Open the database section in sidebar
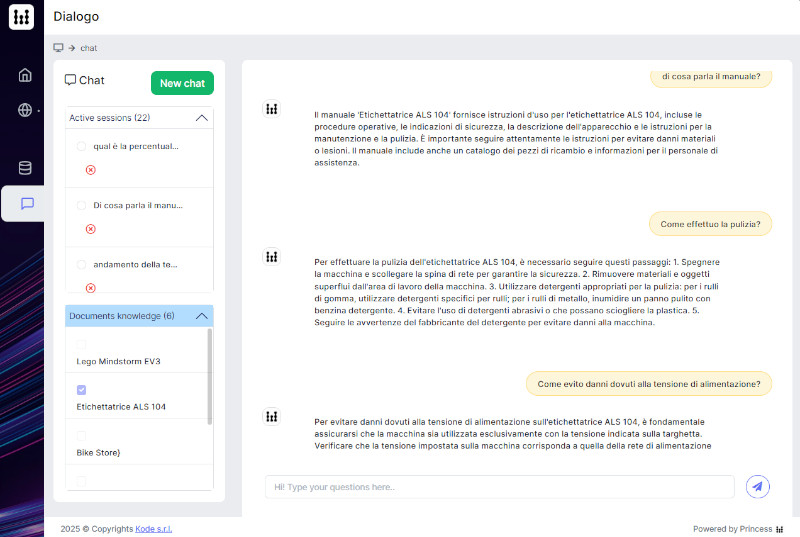 click(25, 168)
